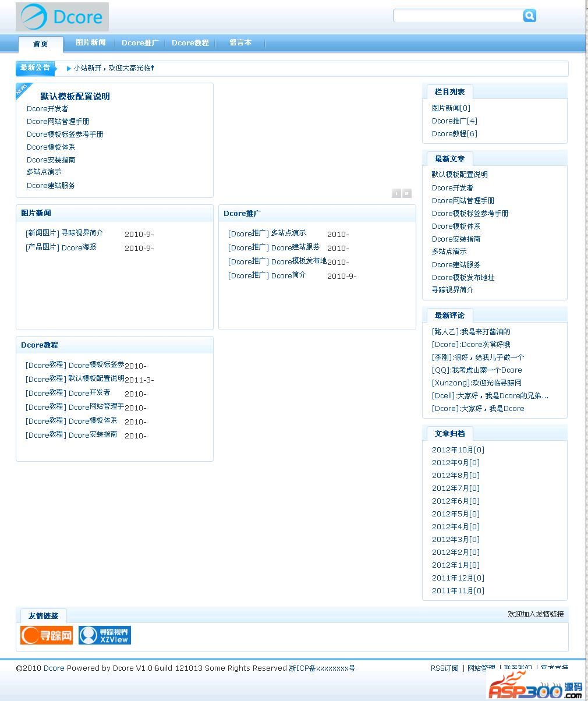Open [Dcore教程] 默认模板配置说明 article

tap(75, 379)
